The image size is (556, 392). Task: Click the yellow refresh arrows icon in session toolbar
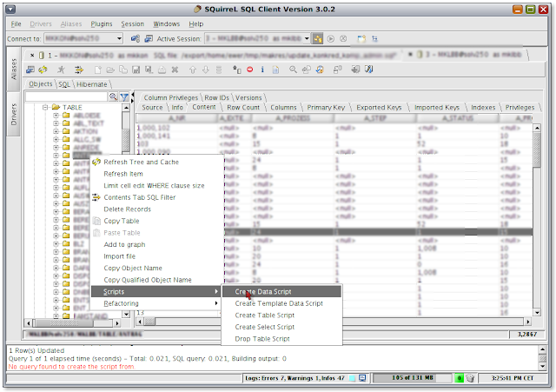(x=43, y=70)
